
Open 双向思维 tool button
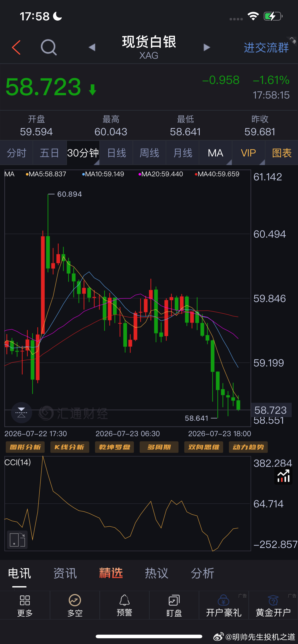point(204,447)
